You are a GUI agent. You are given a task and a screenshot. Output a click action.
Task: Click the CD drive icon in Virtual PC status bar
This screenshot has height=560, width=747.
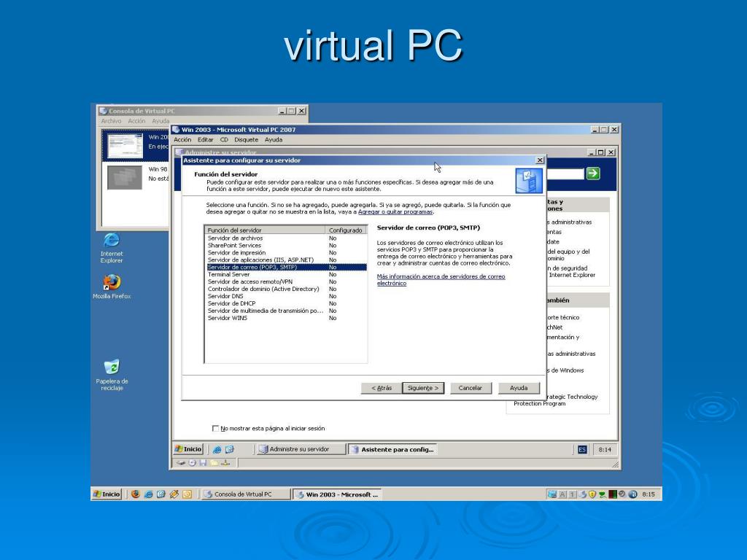tap(192, 462)
